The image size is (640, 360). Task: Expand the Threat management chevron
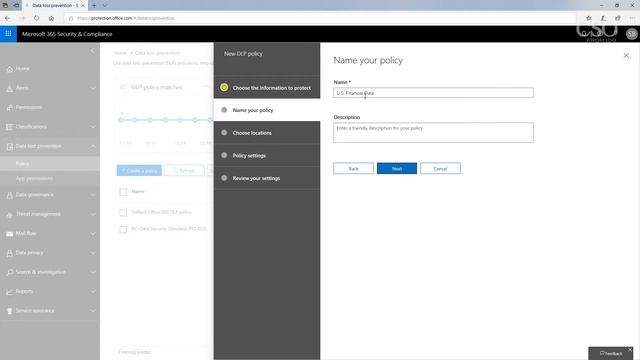(x=93, y=214)
